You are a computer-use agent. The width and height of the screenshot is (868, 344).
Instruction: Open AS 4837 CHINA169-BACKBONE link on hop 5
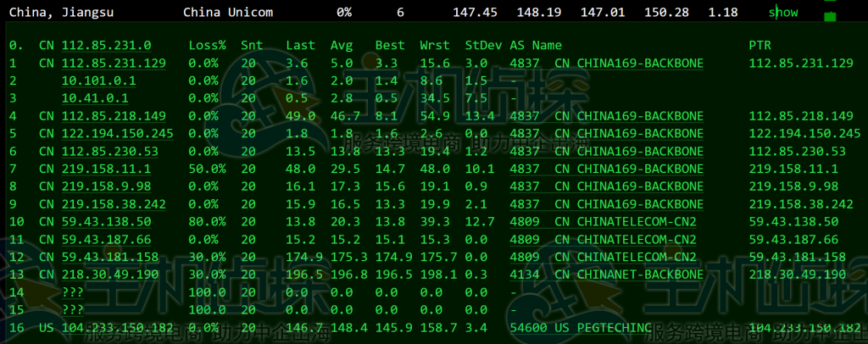(x=607, y=134)
